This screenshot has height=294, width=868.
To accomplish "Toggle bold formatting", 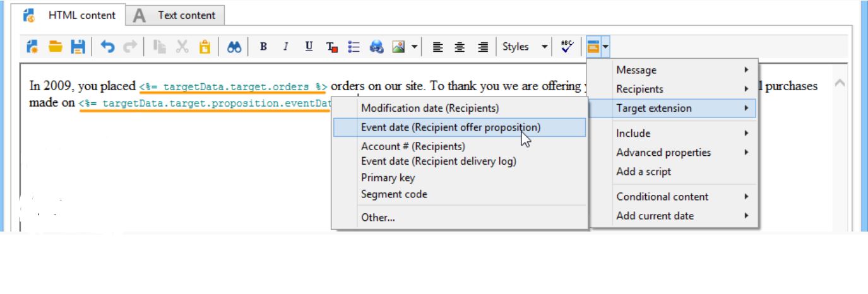I will click(264, 46).
